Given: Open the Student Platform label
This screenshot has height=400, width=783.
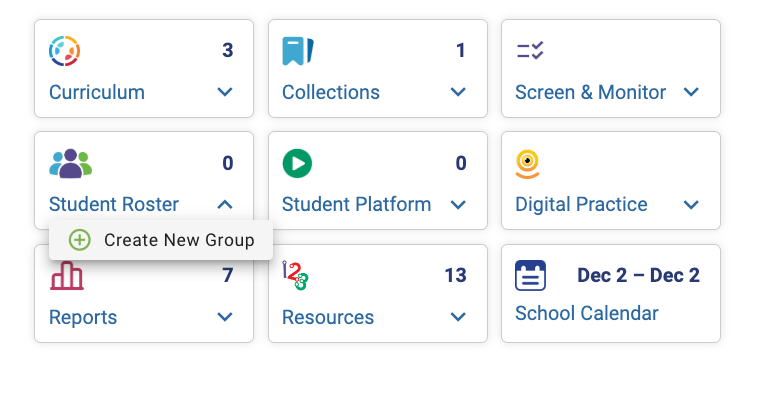Looking at the screenshot, I should 356,204.
